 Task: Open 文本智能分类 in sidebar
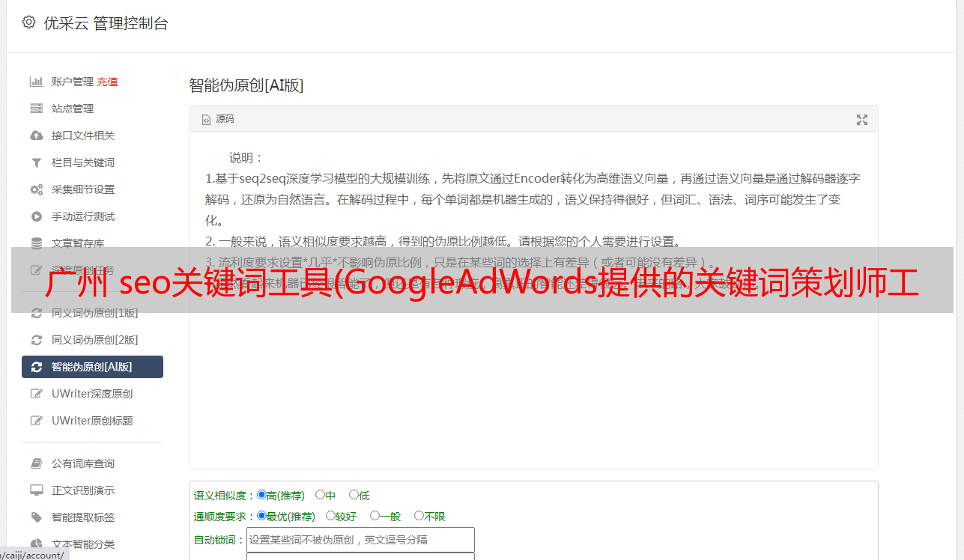83,544
